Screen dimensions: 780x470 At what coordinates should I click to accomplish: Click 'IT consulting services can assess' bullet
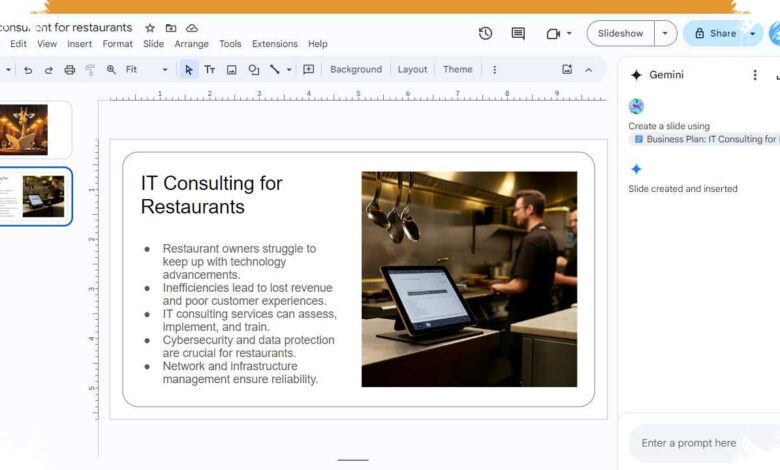point(249,320)
